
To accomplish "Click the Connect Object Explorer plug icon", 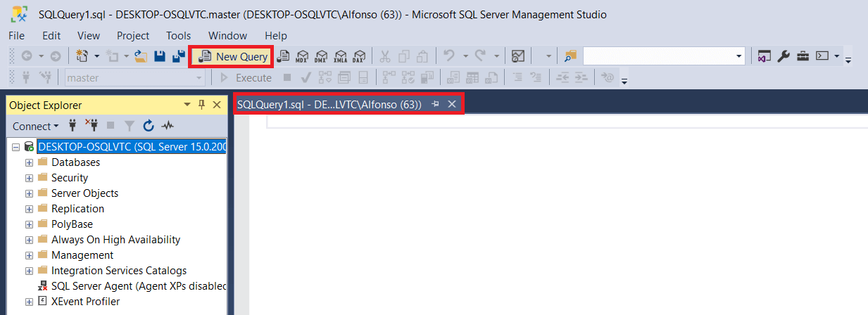I will (73, 126).
